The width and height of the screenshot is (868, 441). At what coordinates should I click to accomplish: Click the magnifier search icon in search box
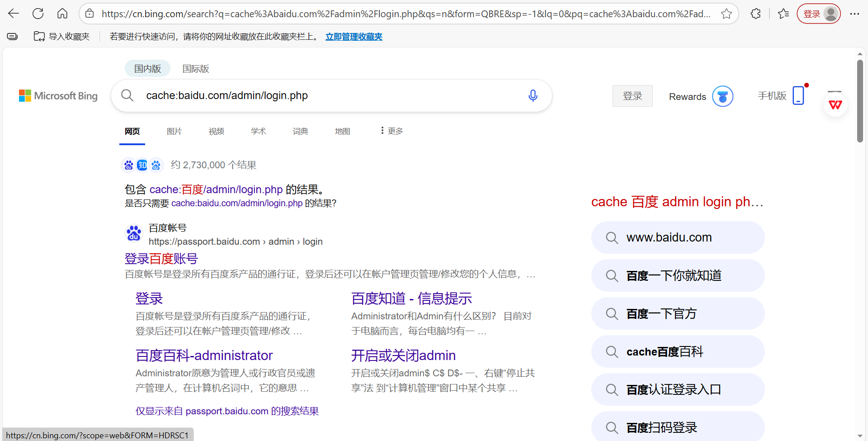pos(127,95)
